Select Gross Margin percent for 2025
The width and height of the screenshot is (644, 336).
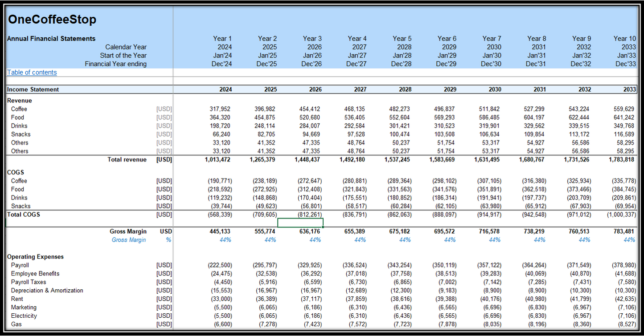[x=270, y=240]
